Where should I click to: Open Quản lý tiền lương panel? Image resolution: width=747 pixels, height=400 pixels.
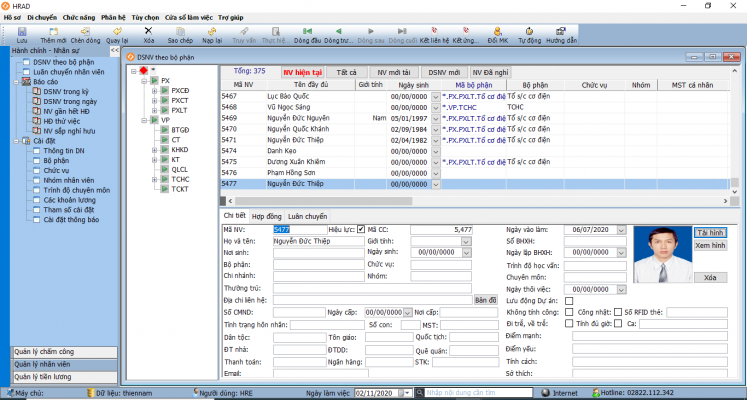tap(64, 377)
